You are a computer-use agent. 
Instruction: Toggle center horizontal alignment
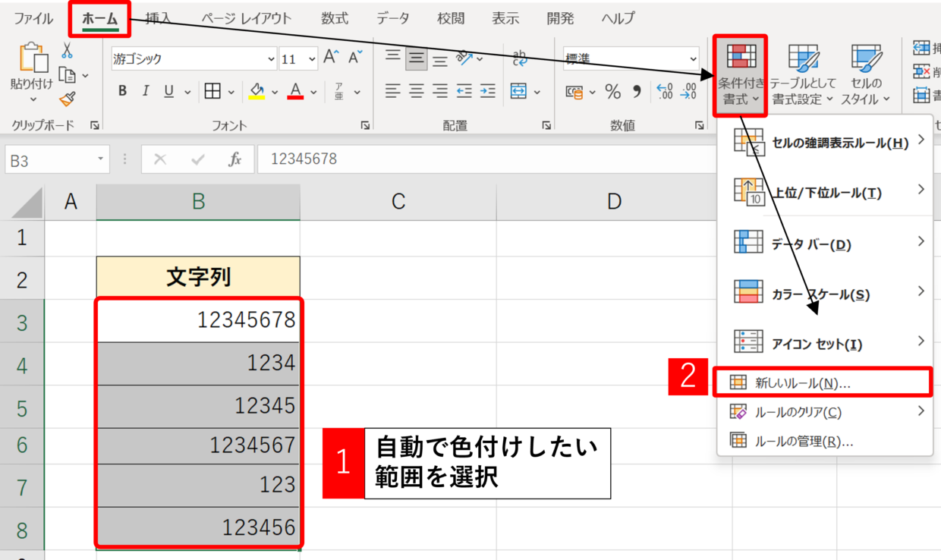click(416, 92)
